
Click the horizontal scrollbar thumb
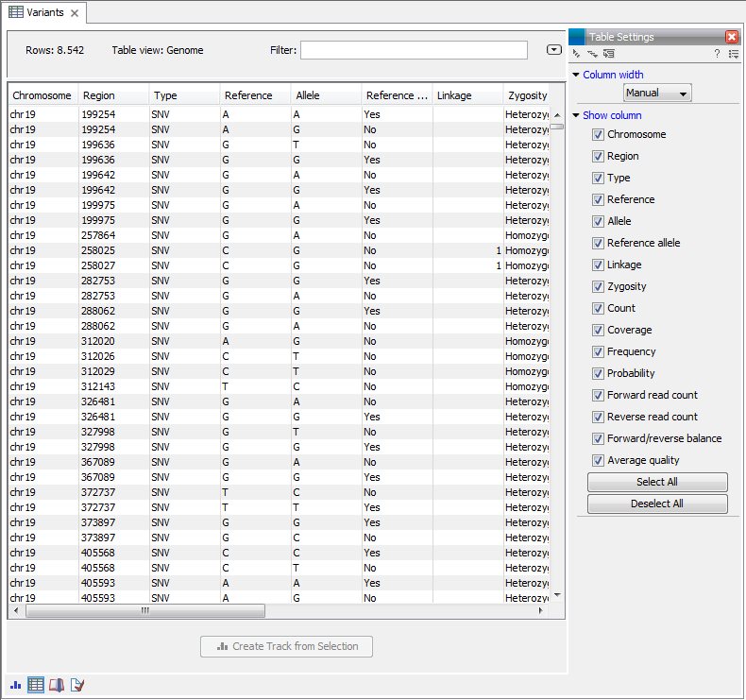pos(145,610)
